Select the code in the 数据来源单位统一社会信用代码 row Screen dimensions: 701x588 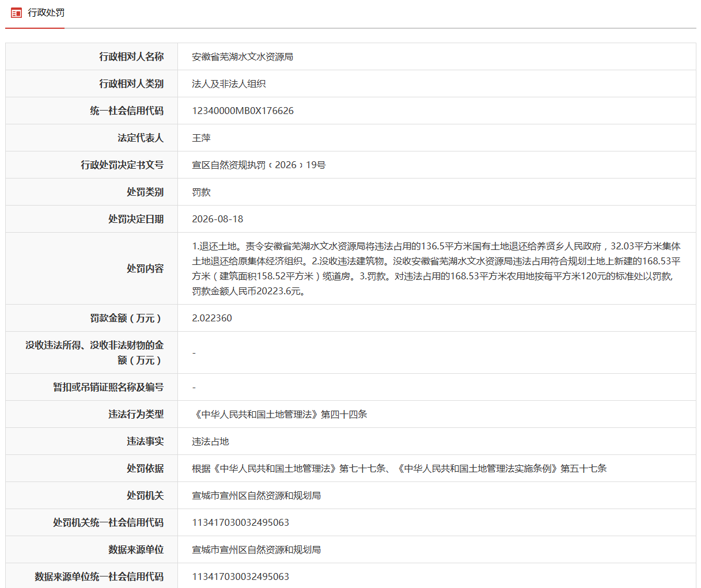click(240, 576)
